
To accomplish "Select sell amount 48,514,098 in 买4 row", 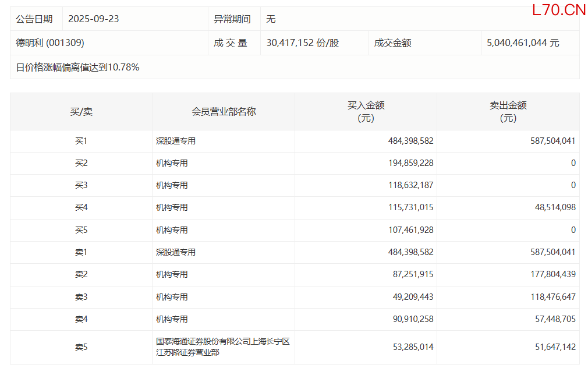I will pos(552,207).
